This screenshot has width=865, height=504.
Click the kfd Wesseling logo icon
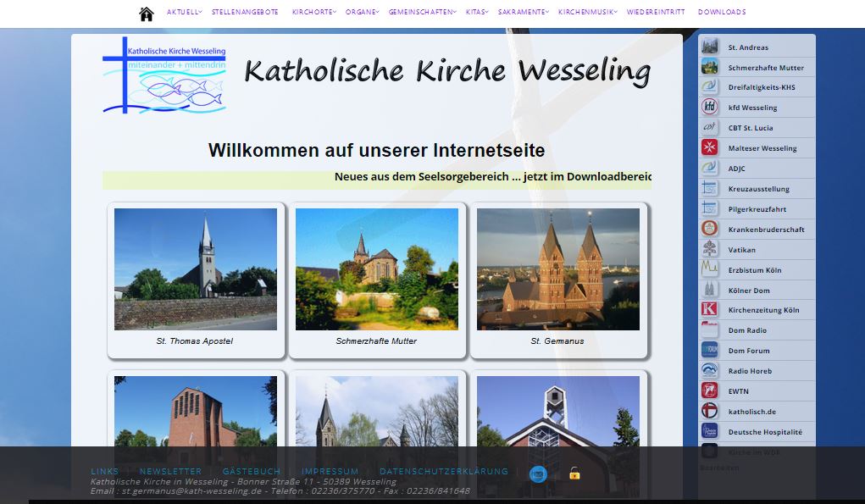point(709,107)
